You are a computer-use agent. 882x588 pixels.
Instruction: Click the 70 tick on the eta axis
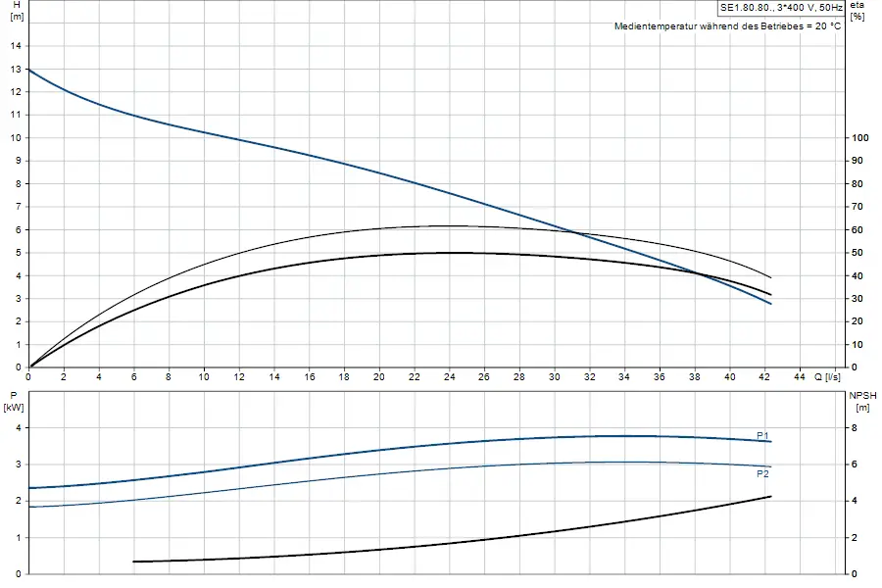click(857, 207)
